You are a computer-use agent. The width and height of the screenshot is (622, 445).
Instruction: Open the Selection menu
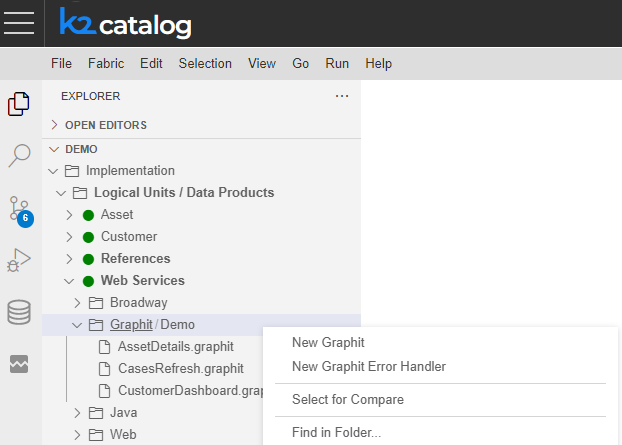[x=205, y=63]
